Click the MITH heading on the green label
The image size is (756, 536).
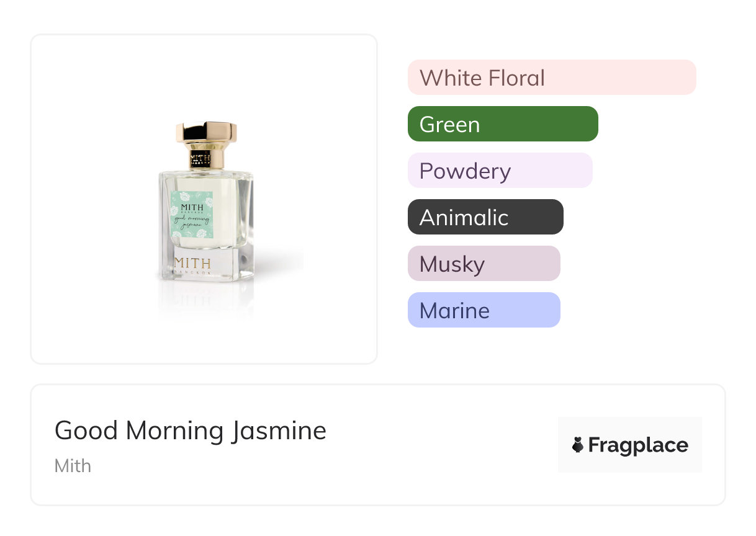tap(192, 199)
